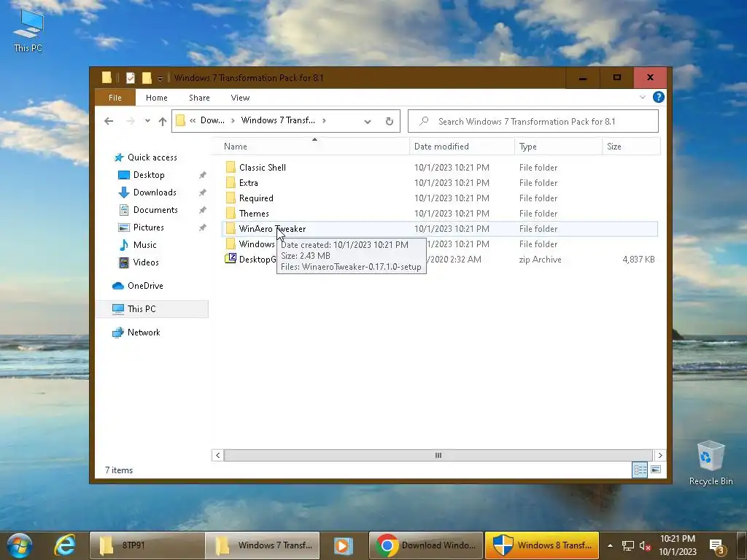Click the Forward navigation arrow
Screen dimensions: 747x560
131,121
